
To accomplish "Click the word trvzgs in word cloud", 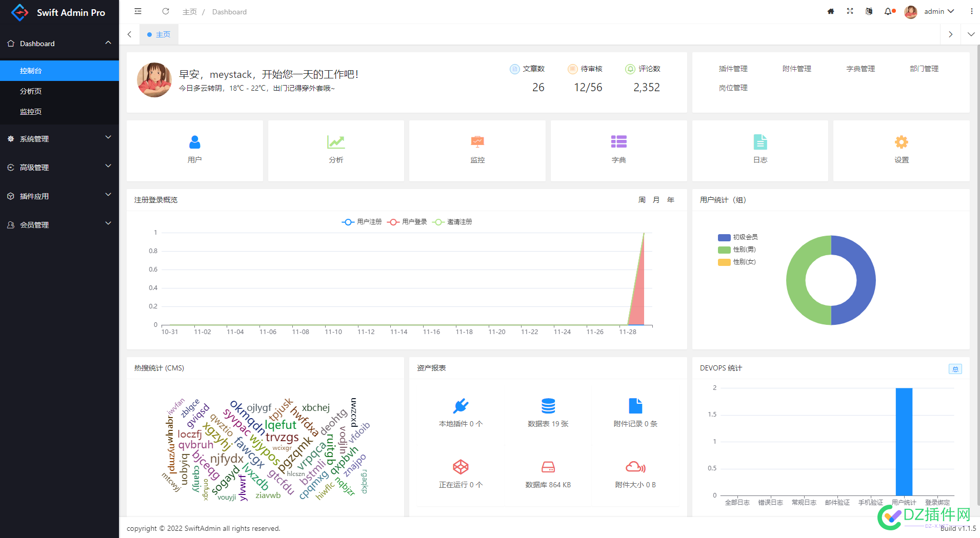I will (x=282, y=437).
